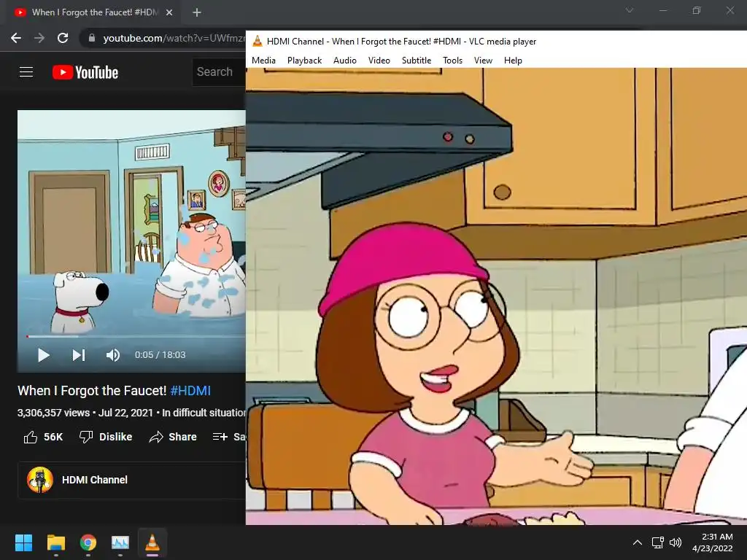
Task: Click the 0:05 / 18:03 time display
Action: pyautogui.click(x=160, y=355)
